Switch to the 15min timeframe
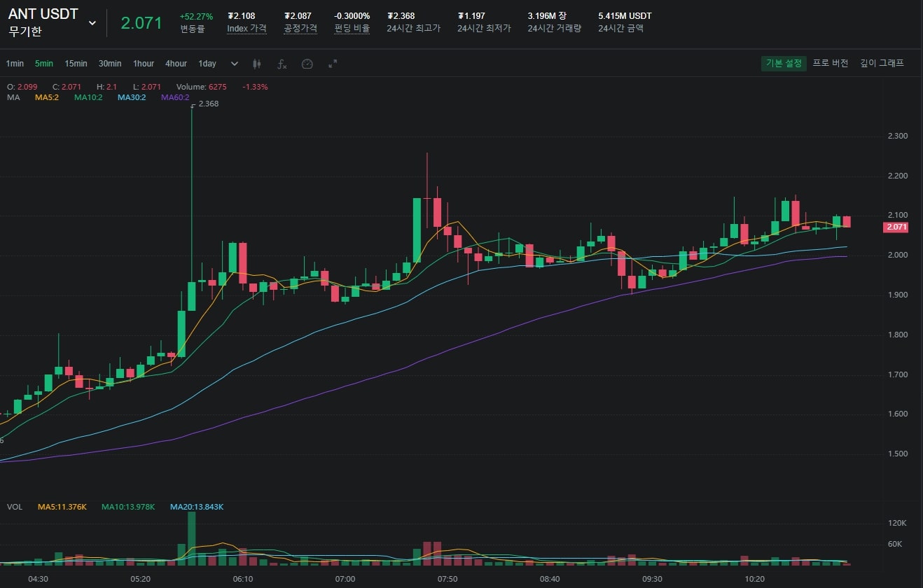This screenshot has width=923, height=588. point(76,64)
